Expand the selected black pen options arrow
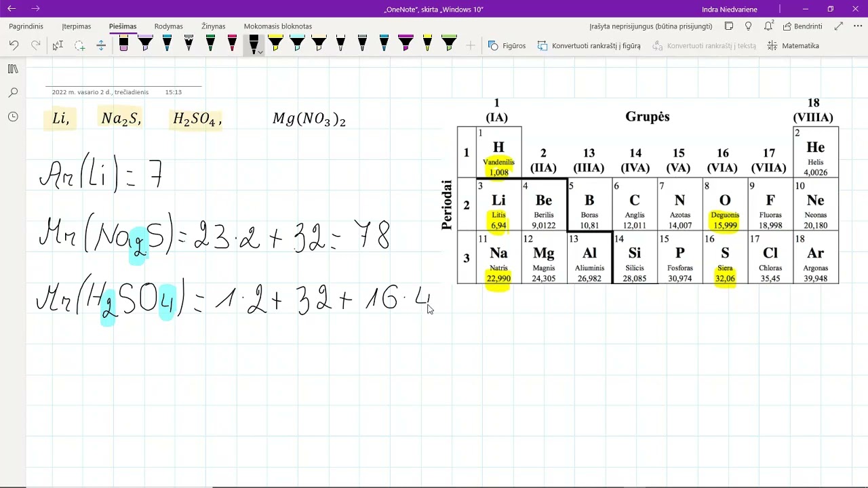This screenshot has width=868, height=488. coord(260,52)
